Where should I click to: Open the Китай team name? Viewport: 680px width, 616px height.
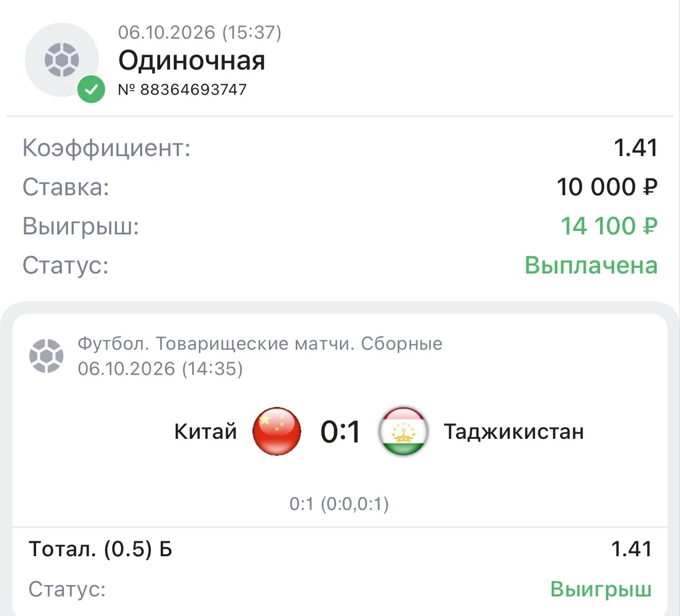(x=206, y=431)
